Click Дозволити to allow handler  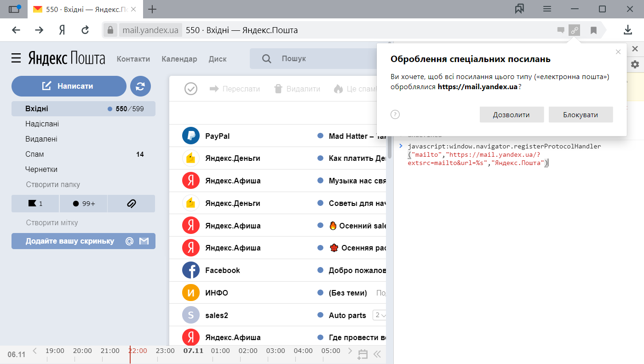[x=512, y=114]
